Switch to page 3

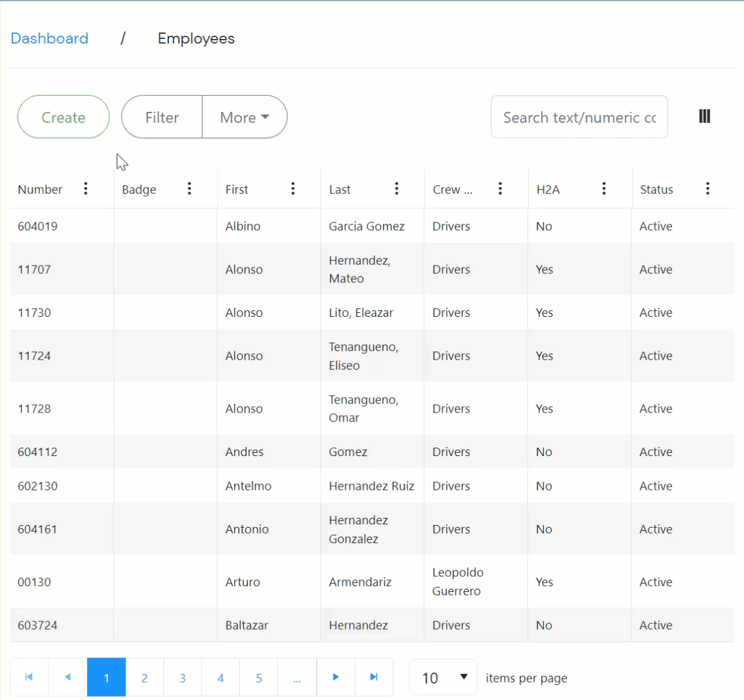tap(183, 678)
